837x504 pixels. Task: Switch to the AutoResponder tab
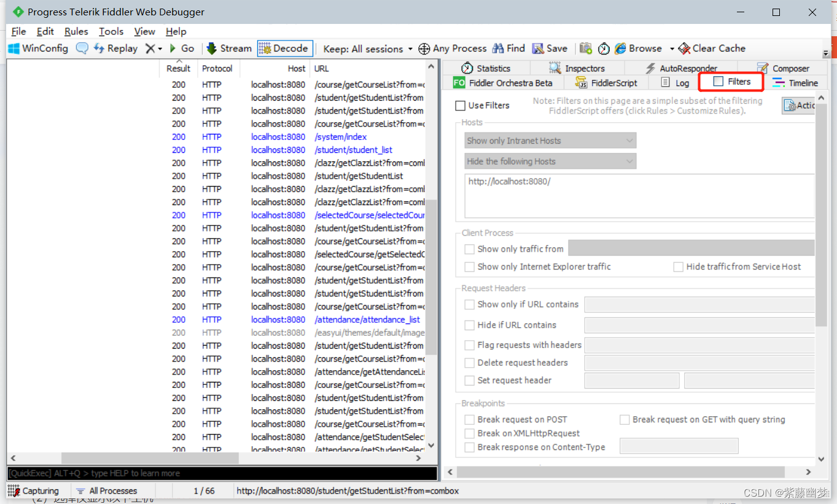pos(681,68)
